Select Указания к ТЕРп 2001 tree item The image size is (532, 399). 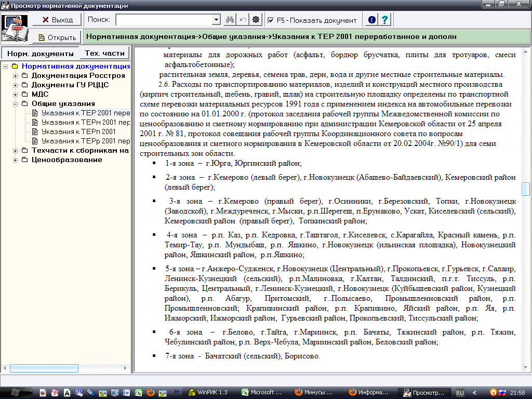coord(78,132)
